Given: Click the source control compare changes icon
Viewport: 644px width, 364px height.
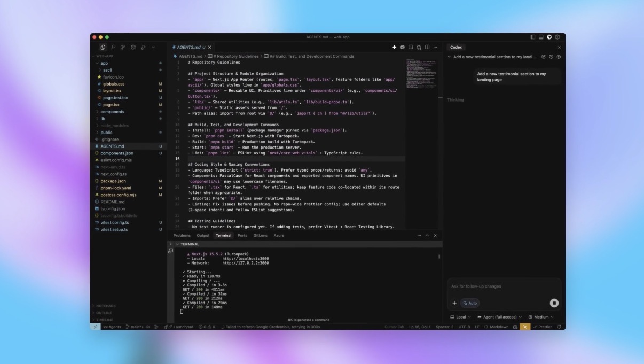Looking at the screenshot, I should (x=419, y=47).
